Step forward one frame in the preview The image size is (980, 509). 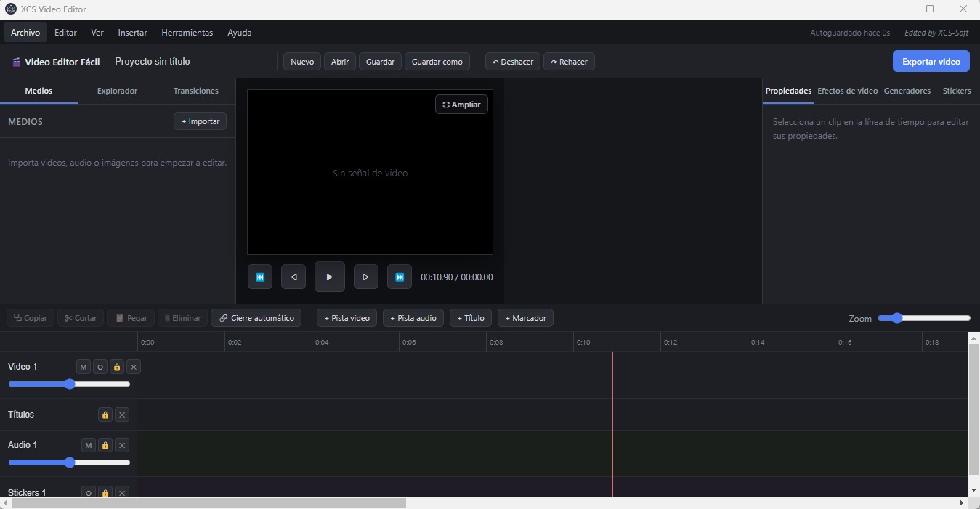tap(366, 277)
